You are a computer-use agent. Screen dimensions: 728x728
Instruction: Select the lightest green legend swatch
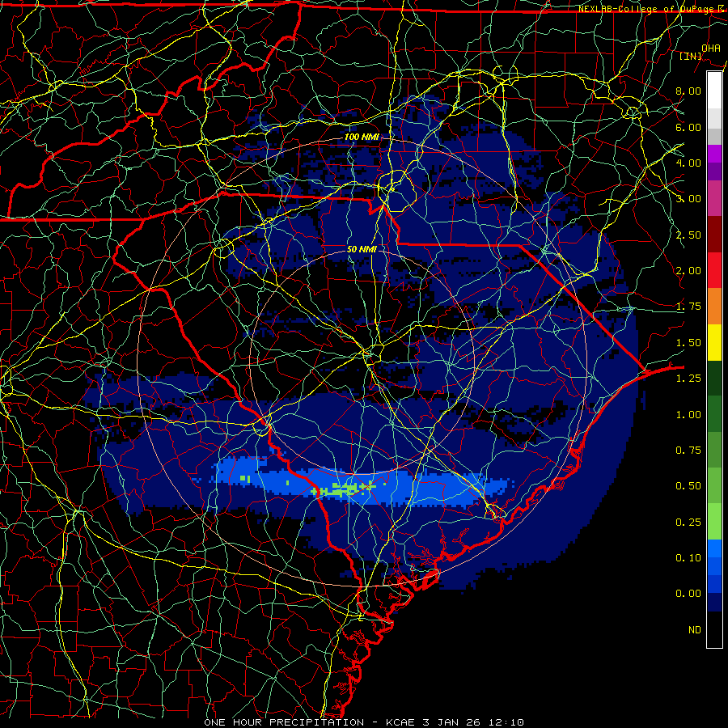click(x=715, y=522)
